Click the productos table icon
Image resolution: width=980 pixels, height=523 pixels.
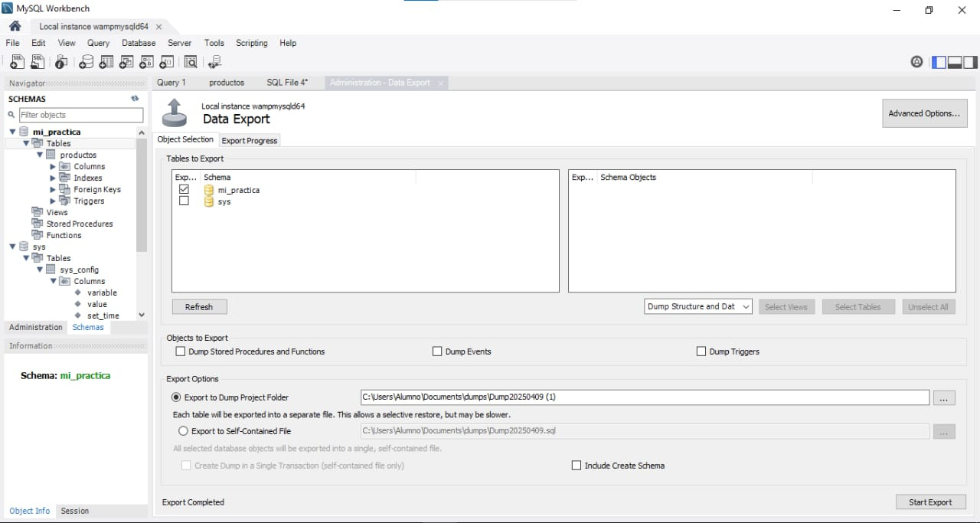click(x=51, y=155)
